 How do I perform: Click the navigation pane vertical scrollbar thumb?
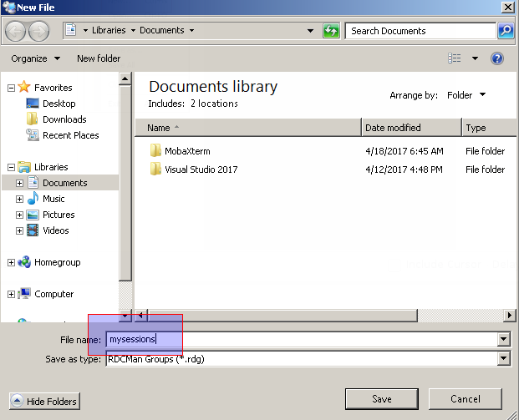[x=125, y=183]
